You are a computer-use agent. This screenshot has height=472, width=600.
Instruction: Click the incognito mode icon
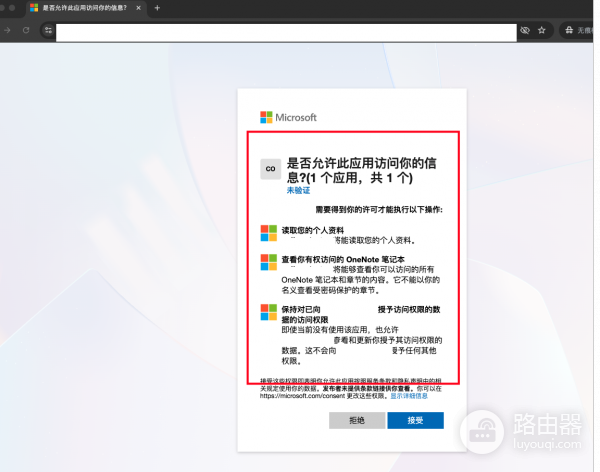point(569,30)
